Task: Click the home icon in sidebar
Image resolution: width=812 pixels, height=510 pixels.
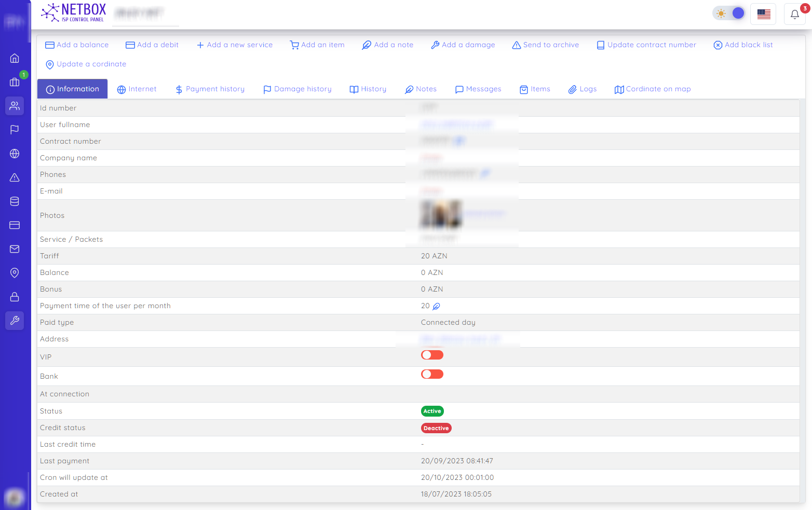Action: point(15,58)
